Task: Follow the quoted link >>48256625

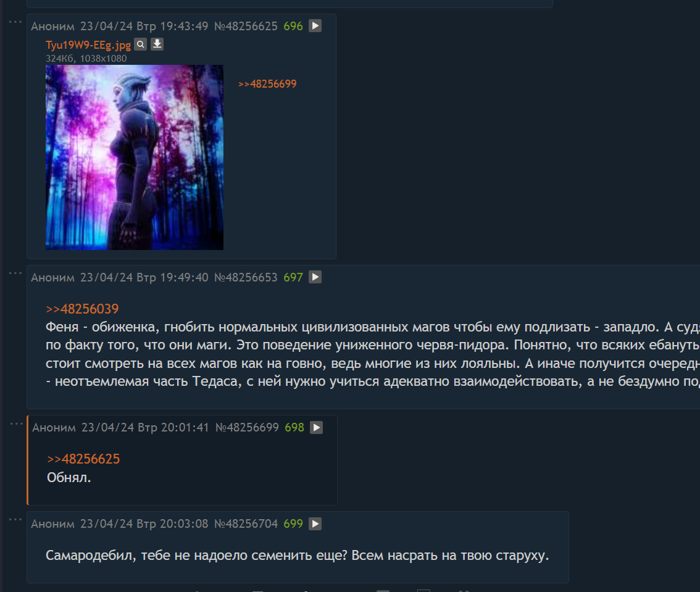Action: (x=83, y=459)
